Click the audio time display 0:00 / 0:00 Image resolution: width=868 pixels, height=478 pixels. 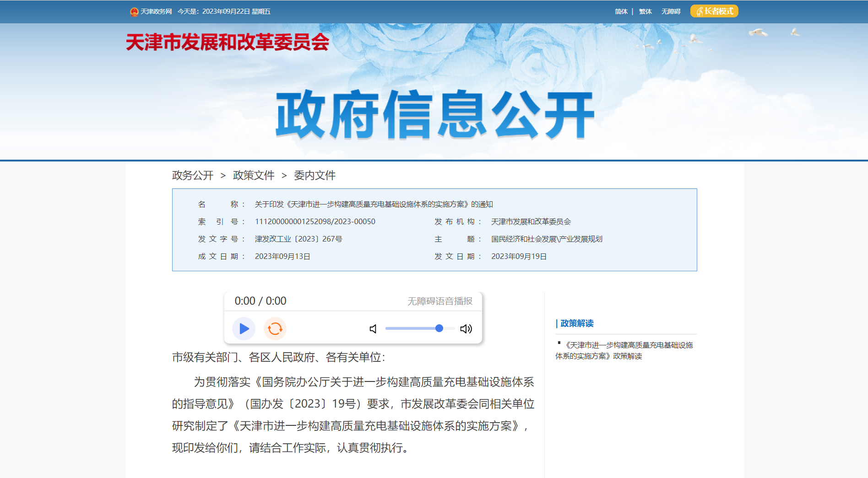(260, 301)
